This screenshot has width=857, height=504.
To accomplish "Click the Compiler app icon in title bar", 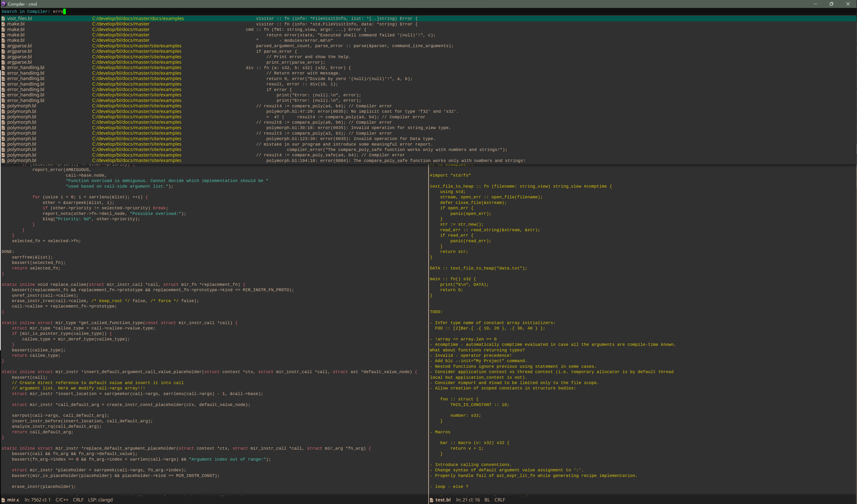I will [x=4, y=4].
